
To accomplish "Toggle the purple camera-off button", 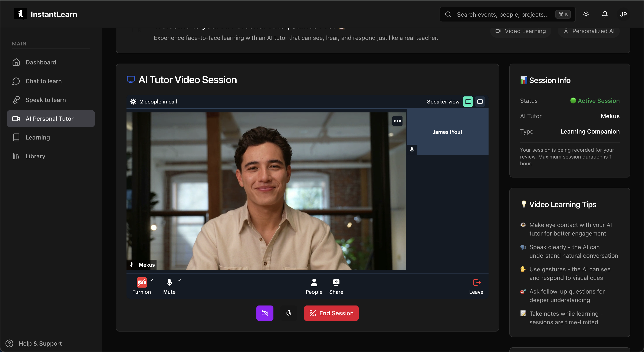I will pos(265,313).
